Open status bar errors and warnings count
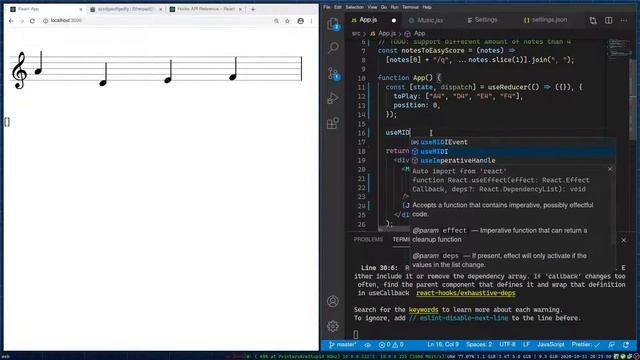The width and height of the screenshot is (640, 360). [x=391, y=345]
